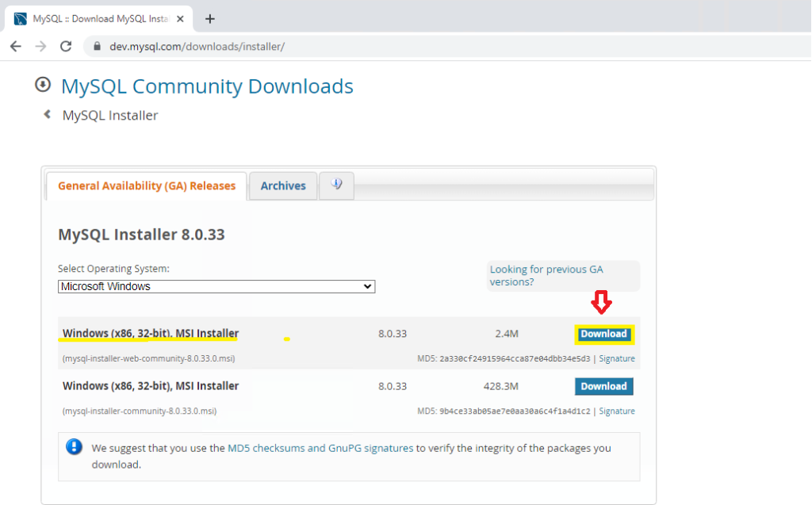
Task: Click the 2.4M file size value
Action: coord(507,334)
